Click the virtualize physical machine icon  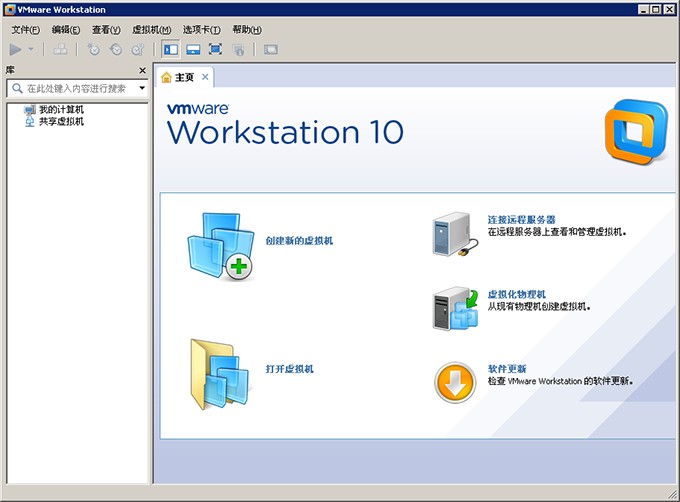[x=455, y=308]
